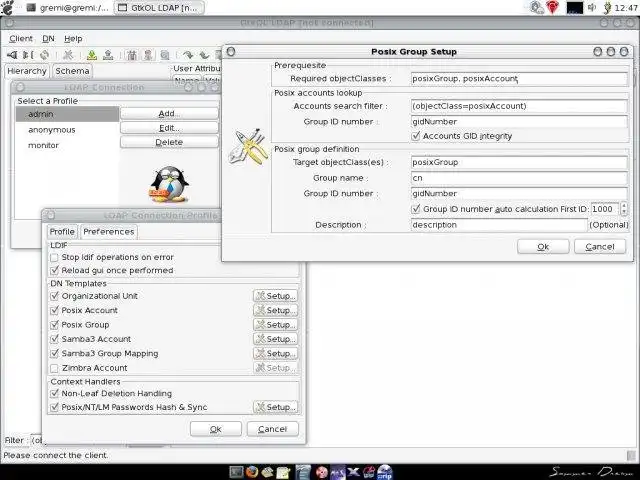Viewport: 640px width, 480px height.
Task: Click Cancel in Posix Group Setup
Action: coord(600,247)
